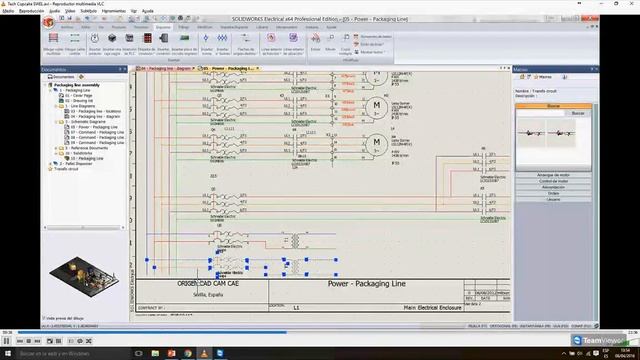Select the Alimentación macro group
Screen dimensions: 640x360
[553, 187]
